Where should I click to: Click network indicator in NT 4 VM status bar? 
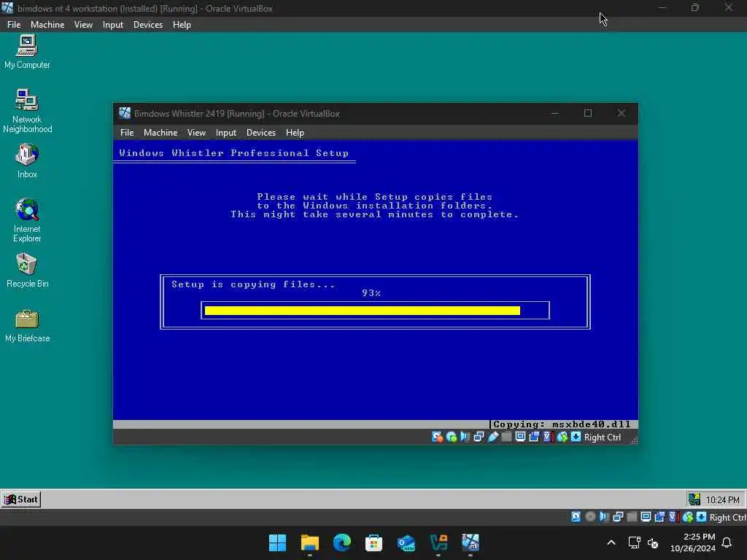click(x=618, y=517)
